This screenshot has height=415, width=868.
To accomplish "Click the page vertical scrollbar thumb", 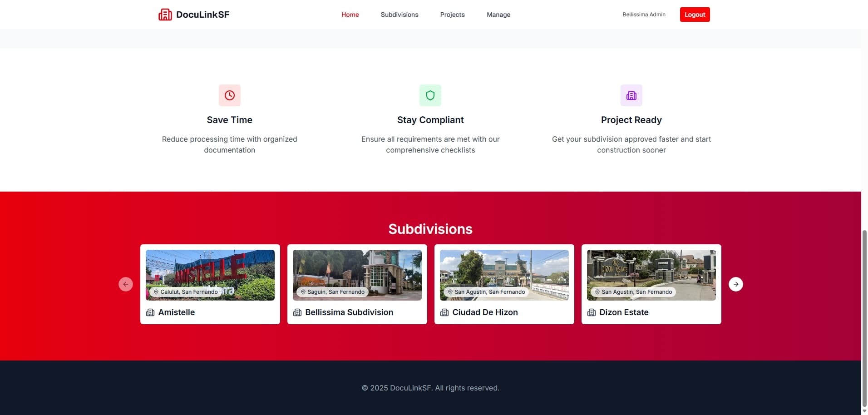I will click(x=864, y=318).
